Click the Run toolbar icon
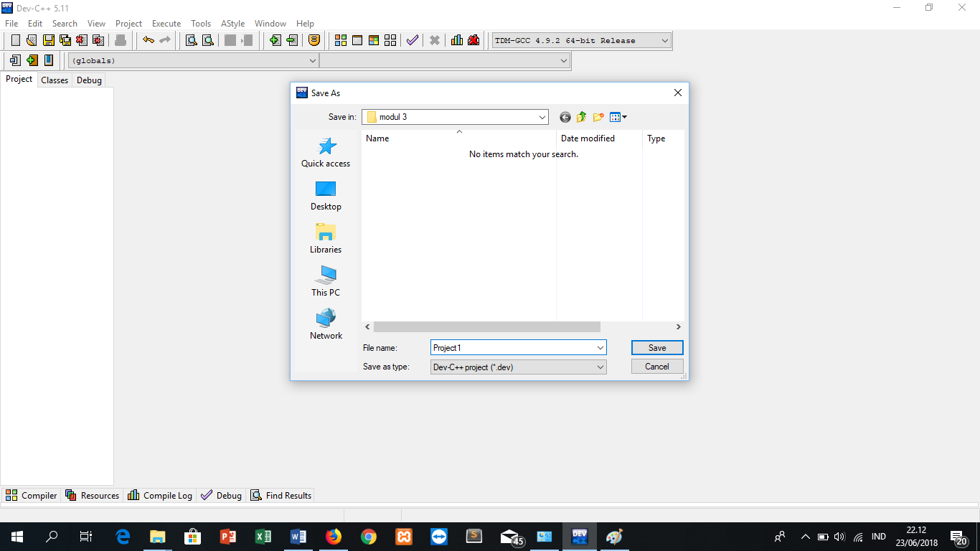Image resolution: width=980 pixels, height=551 pixels. coord(357,40)
